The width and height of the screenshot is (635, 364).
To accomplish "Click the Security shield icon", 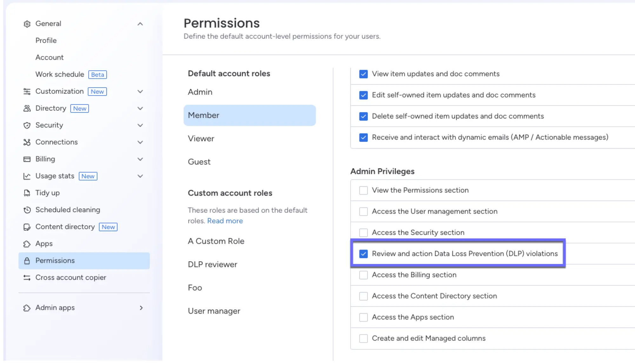I will pyautogui.click(x=27, y=125).
